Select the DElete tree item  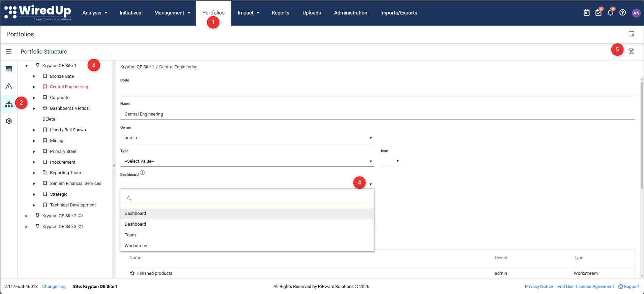[x=49, y=119]
